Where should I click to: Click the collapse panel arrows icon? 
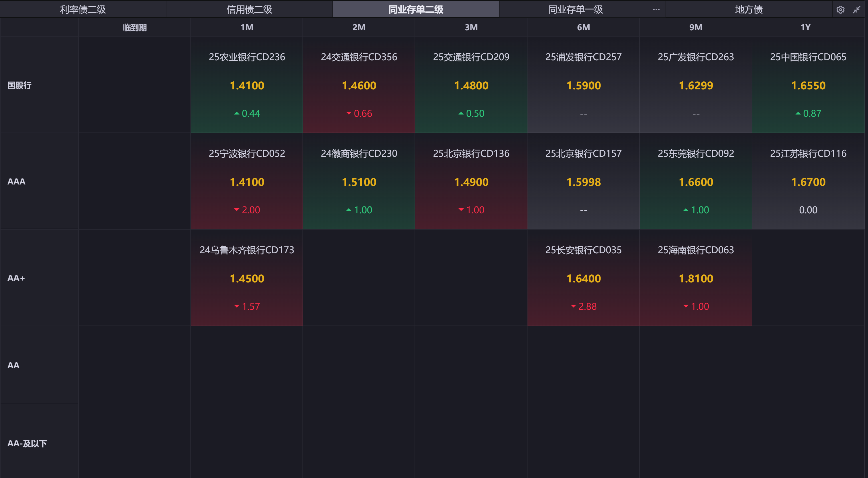click(x=856, y=10)
